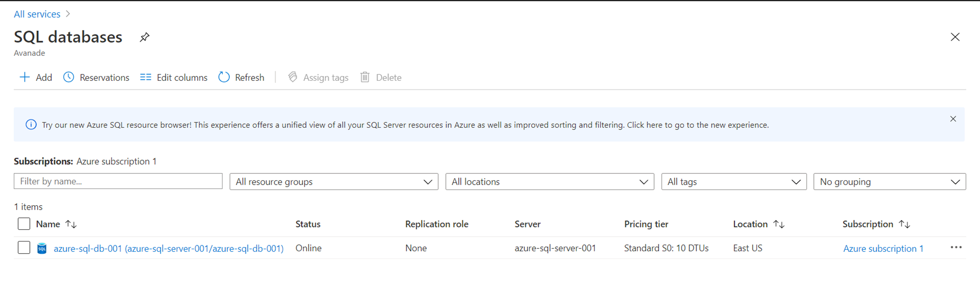Click the SQL database icon in the row
The height and width of the screenshot is (289, 980).
[42, 248]
